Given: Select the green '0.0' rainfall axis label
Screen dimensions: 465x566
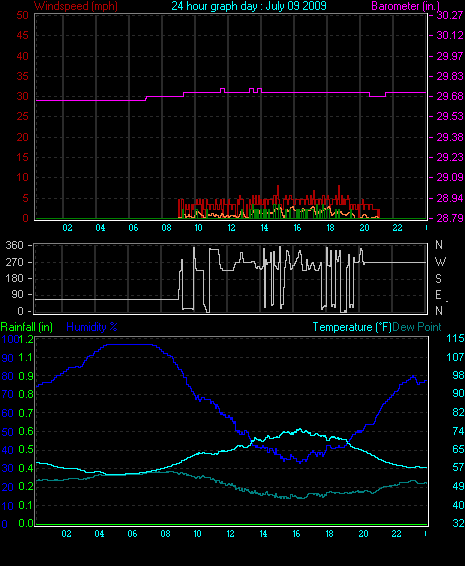Looking at the screenshot, I should pyautogui.click(x=26, y=523).
